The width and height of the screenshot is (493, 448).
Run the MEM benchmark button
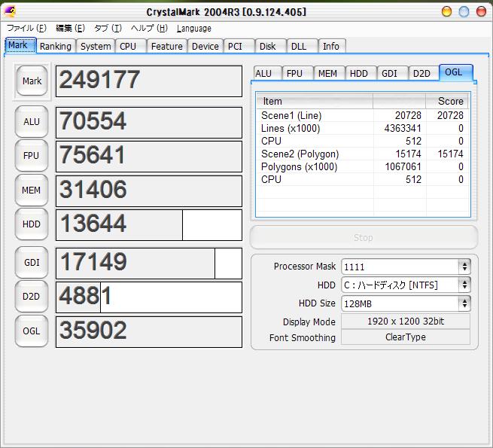(x=32, y=190)
